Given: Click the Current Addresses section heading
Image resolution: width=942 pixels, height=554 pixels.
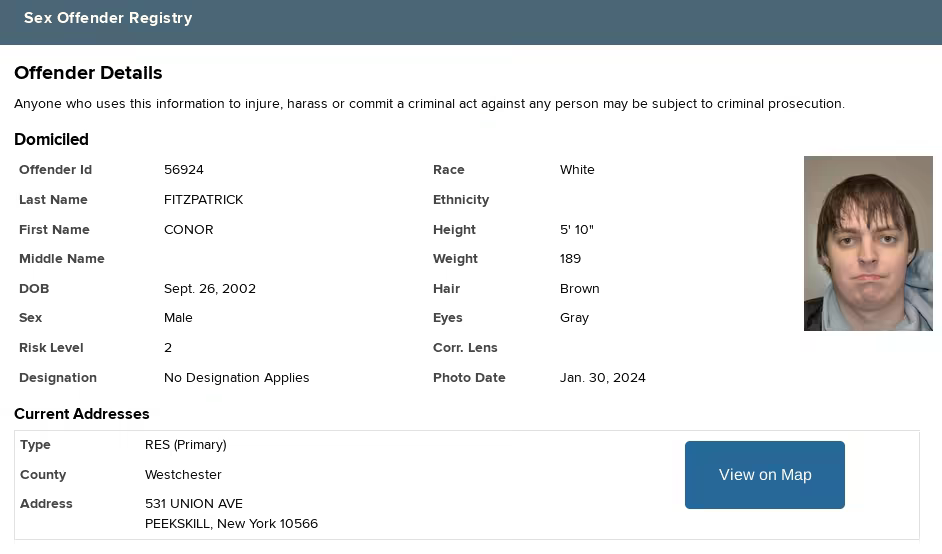Looking at the screenshot, I should point(82,414).
